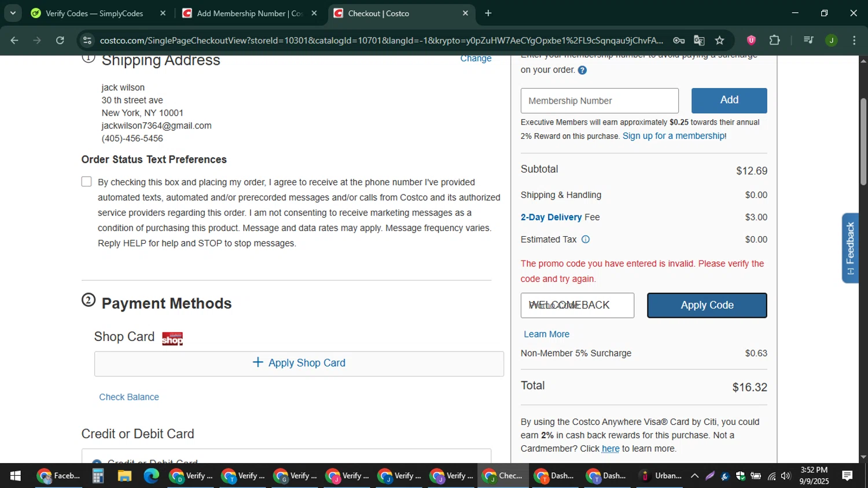Click the total amount $16.32
Viewport: 868px width, 488px height.
(x=750, y=387)
